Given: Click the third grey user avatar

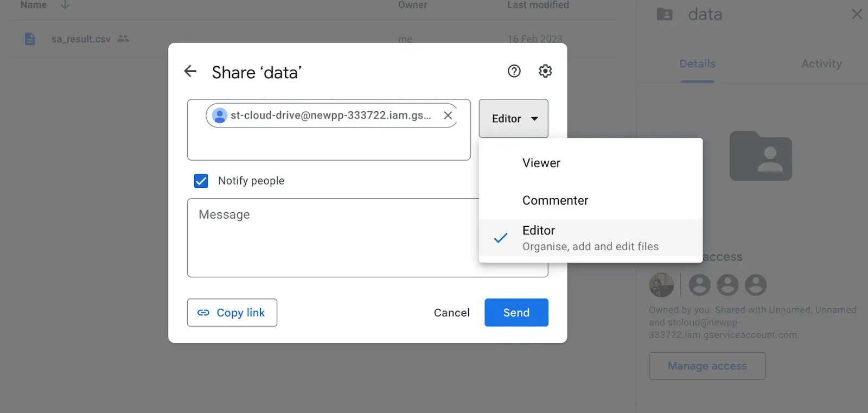Looking at the screenshot, I should point(756,285).
